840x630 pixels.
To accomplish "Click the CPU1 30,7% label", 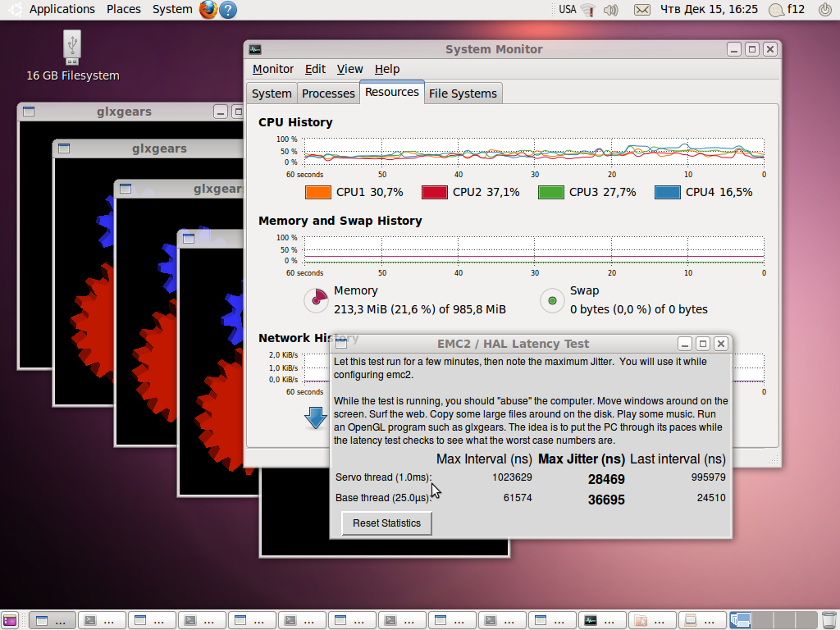I will tap(370, 192).
